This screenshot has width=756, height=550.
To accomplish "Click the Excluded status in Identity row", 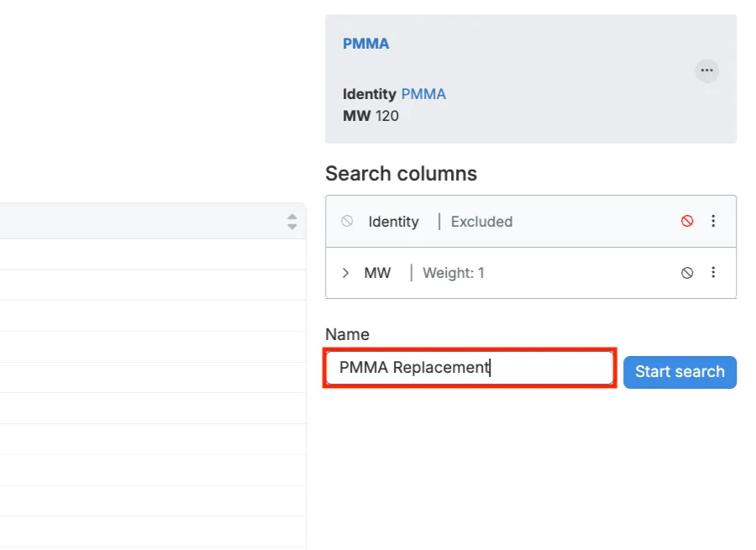I will [x=481, y=222].
